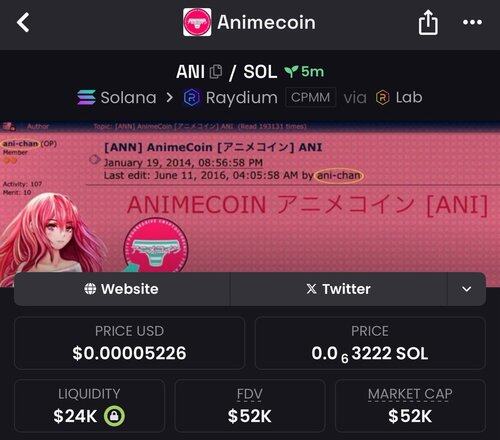The width and height of the screenshot is (500, 440).
Task: Tap the back arrow icon
Action: [23, 22]
